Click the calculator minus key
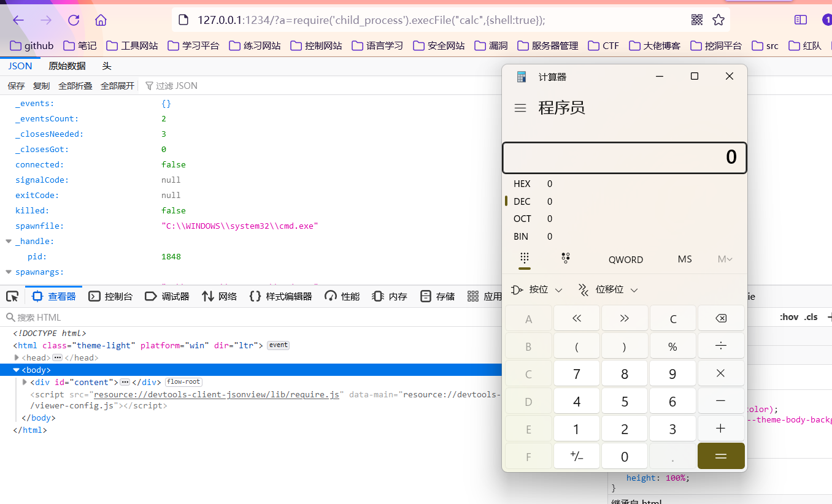 click(x=721, y=401)
